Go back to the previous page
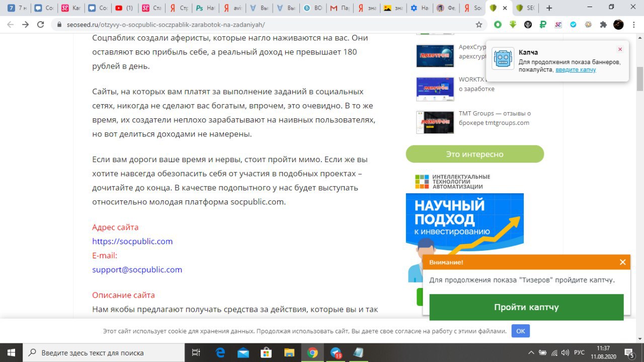This screenshot has height=362, width=644. pyautogui.click(x=11, y=24)
